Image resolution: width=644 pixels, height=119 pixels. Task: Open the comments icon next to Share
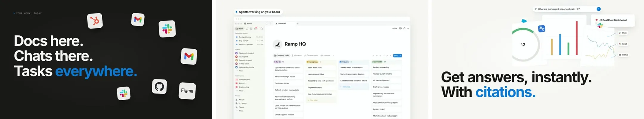pyautogui.click(x=400, y=29)
